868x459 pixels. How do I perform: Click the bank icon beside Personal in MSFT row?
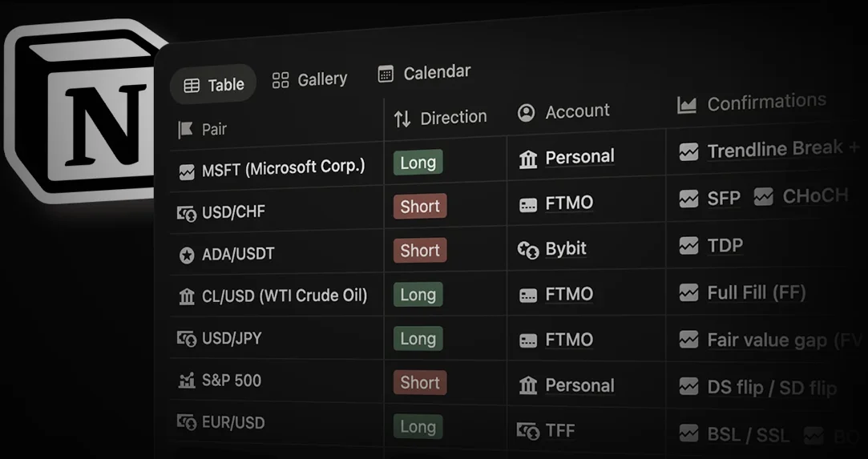click(528, 160)
